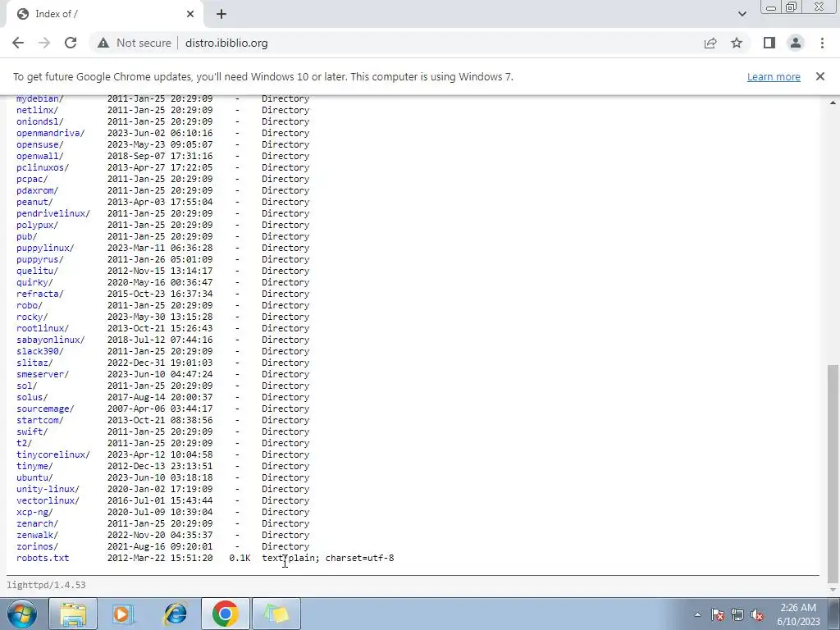Open the openwall/ directory link
The image size is (840, 630).
(40, 156)
